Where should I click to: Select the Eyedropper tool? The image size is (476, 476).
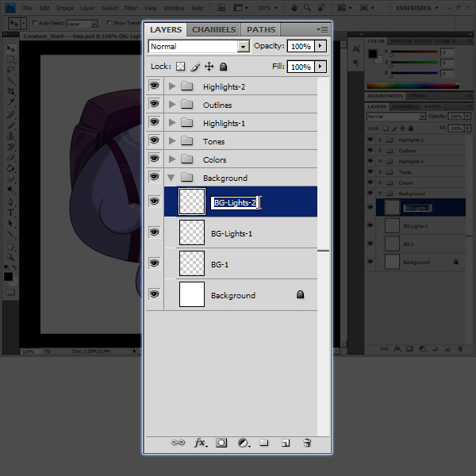tap(10, 102)
